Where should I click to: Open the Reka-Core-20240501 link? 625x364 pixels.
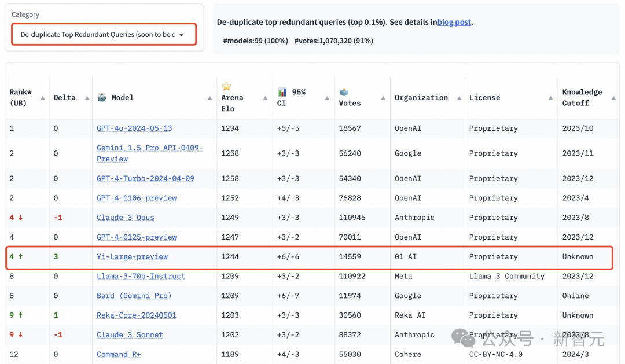coord(137,315)
